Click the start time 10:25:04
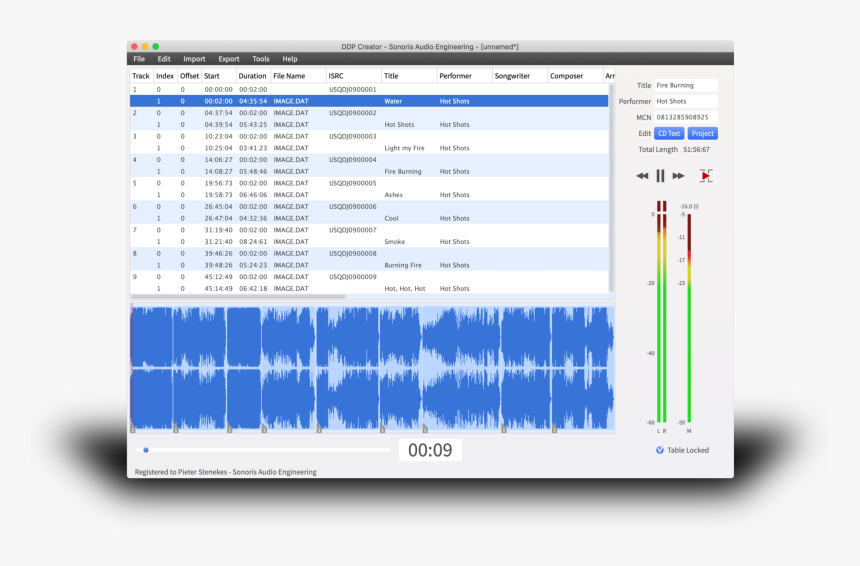This screenshot has width=860, height=566. coord(218,148)
